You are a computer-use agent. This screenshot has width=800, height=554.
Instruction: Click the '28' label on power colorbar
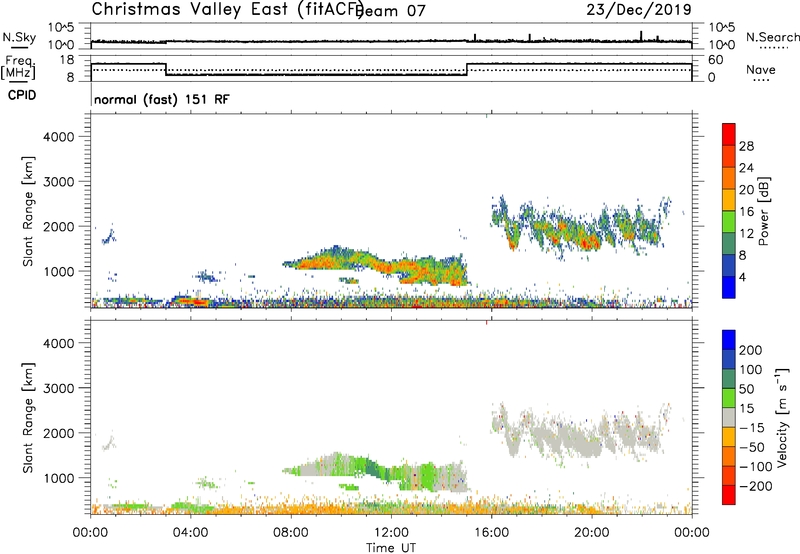click(x=746, y=146)
